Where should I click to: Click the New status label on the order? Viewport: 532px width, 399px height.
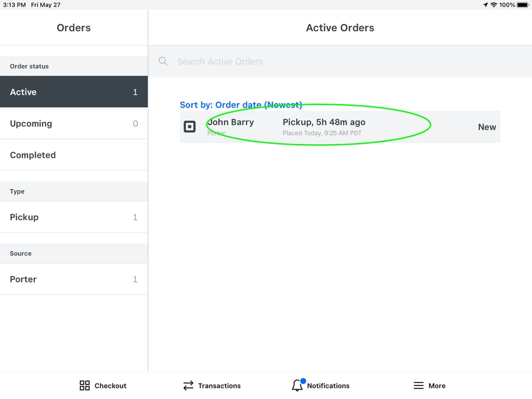[487, 127]
